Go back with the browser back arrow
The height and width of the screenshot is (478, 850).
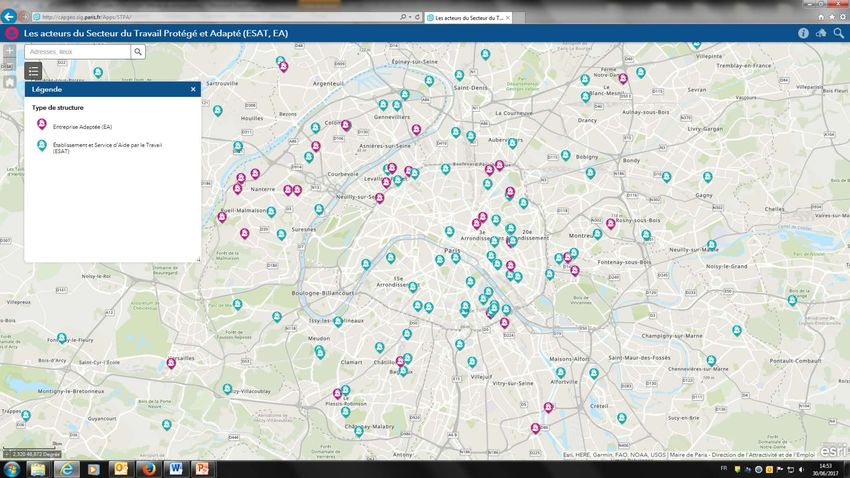(x=11, y=16)
